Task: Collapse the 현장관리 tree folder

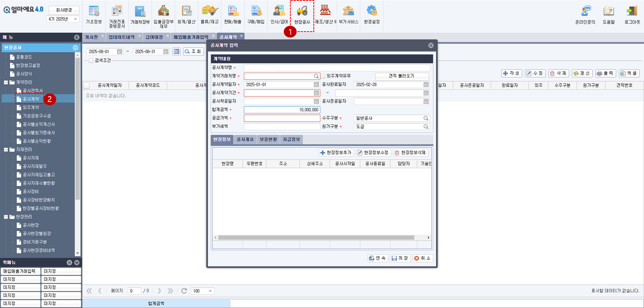Action: (6, 217)
